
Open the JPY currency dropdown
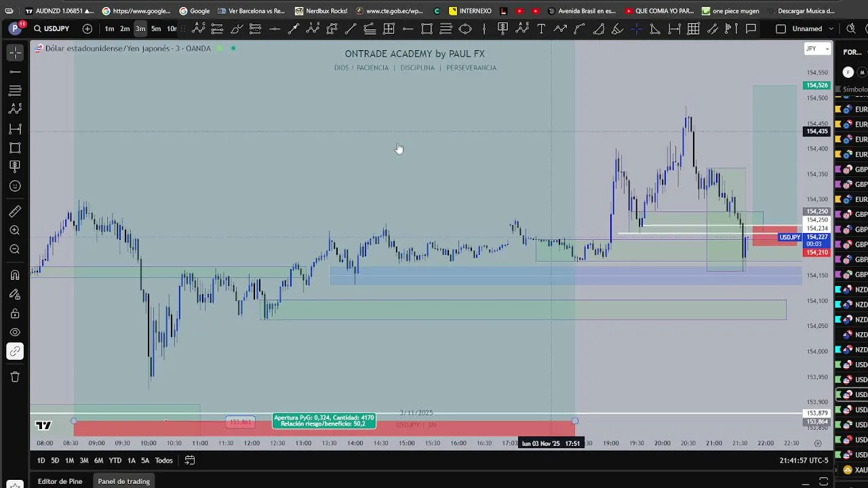point(816,49)
